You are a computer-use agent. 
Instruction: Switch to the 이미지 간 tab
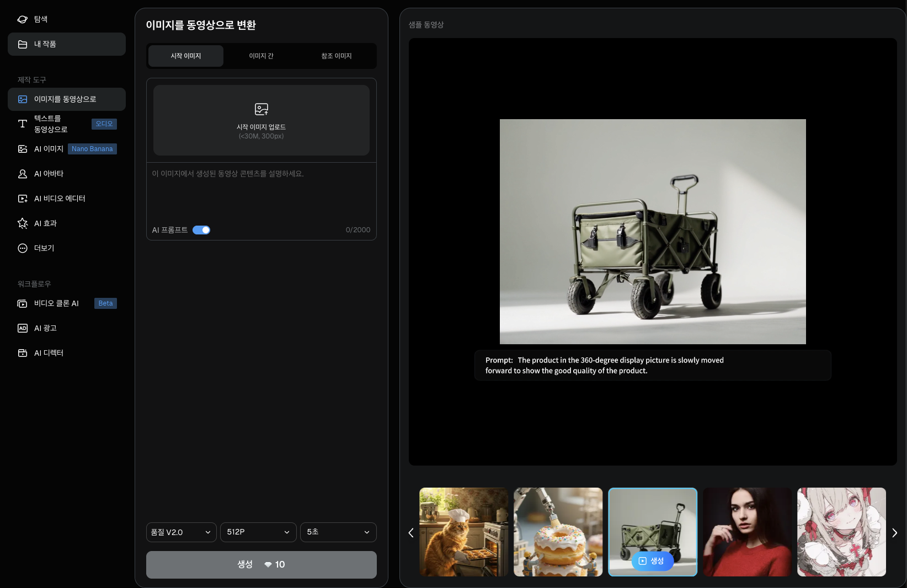262,56
